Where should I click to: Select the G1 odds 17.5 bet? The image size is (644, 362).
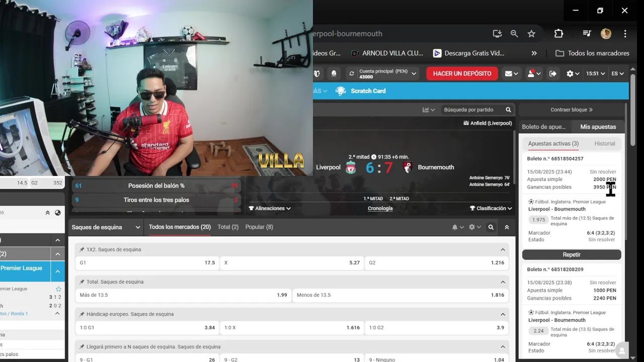click(x=147, y=263)
